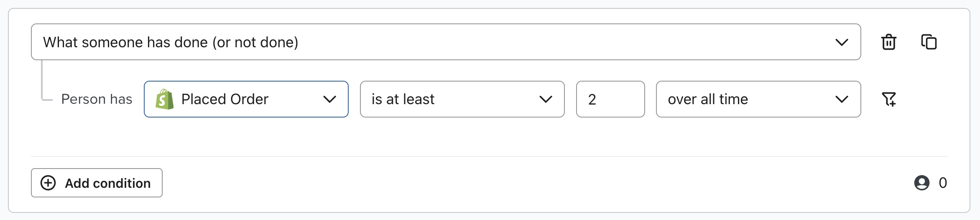Click the profile count person icon
The height and width of the screenshot is (220, 980).
click(x=921, y=183)
